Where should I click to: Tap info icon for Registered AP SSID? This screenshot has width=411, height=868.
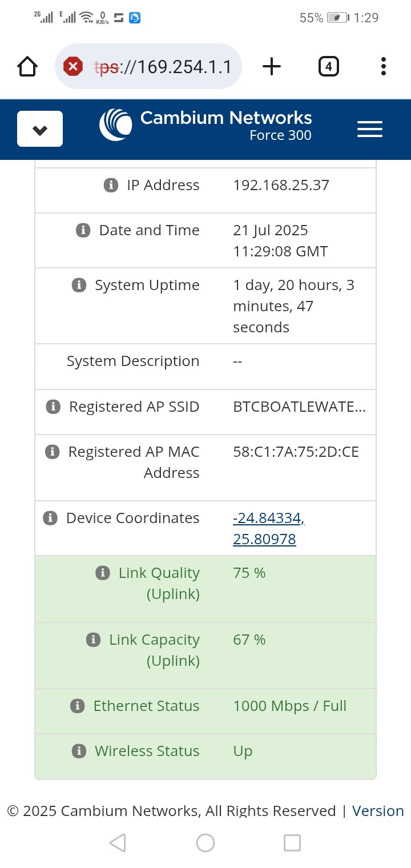tap(53, 407)
